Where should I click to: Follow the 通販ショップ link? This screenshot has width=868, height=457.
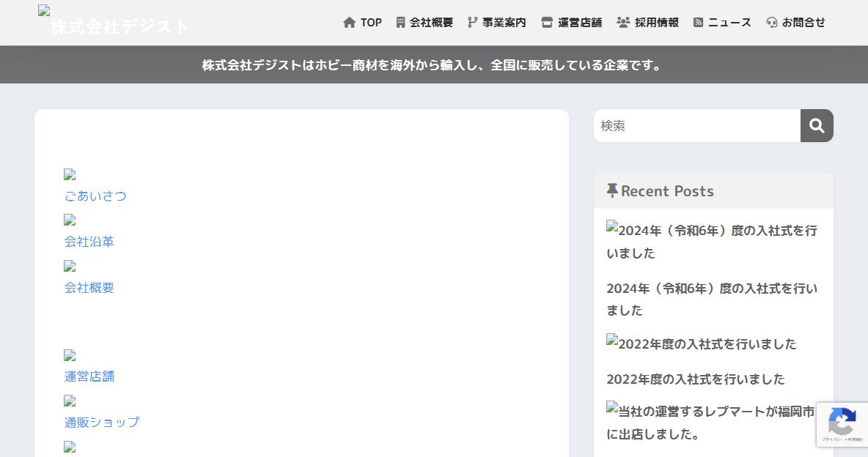(x=102, y=422)
